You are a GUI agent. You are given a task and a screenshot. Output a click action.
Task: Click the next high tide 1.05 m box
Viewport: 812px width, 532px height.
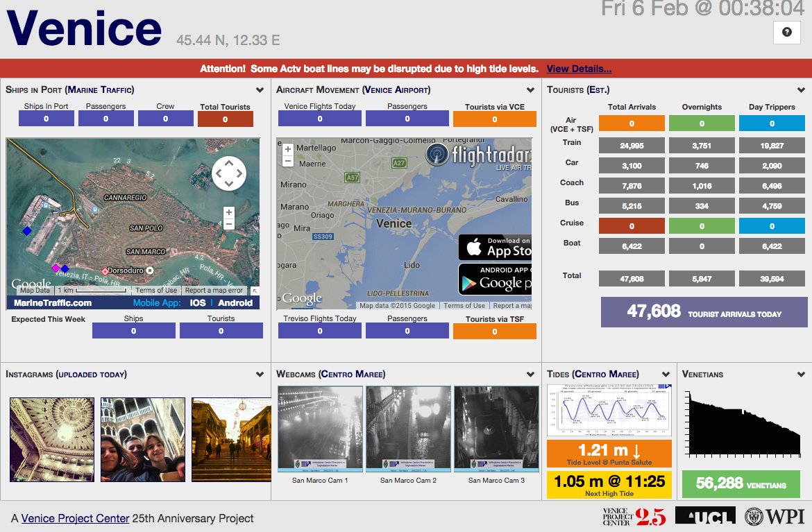coord(609,485)
